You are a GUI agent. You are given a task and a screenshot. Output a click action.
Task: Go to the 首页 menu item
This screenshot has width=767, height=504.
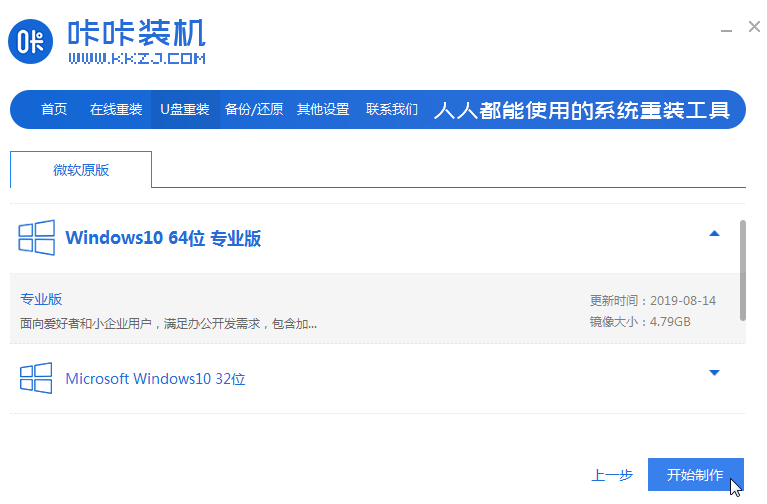54,110
